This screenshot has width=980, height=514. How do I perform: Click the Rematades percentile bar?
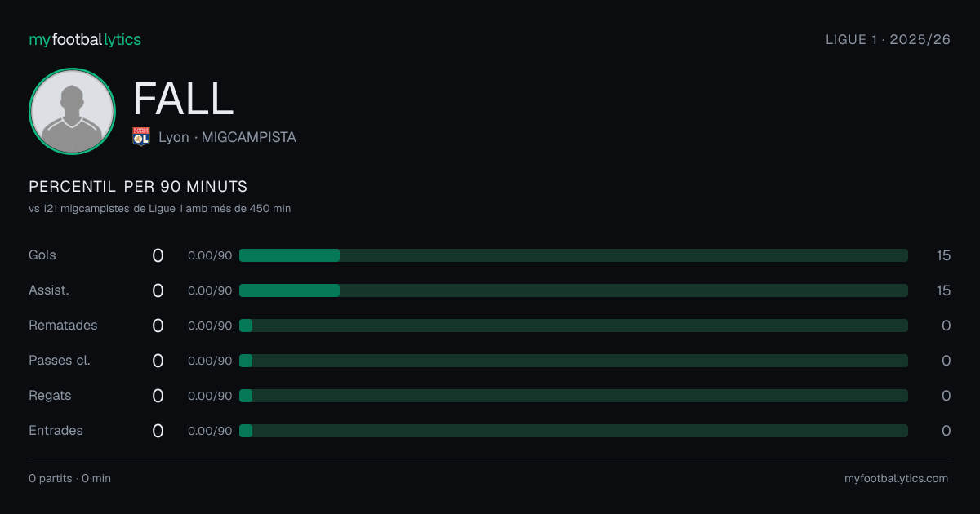click(573, 326)
